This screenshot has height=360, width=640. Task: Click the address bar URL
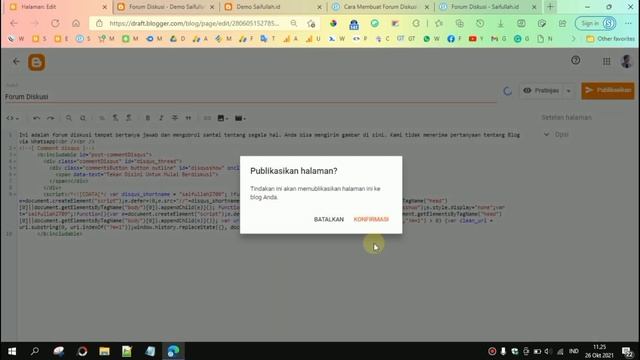(194, 24)
